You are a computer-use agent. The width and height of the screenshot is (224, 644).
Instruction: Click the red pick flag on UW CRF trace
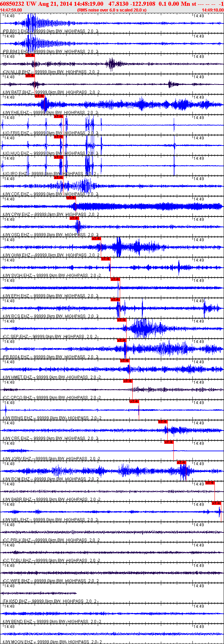pyautogui.click(x=163, y=422)
